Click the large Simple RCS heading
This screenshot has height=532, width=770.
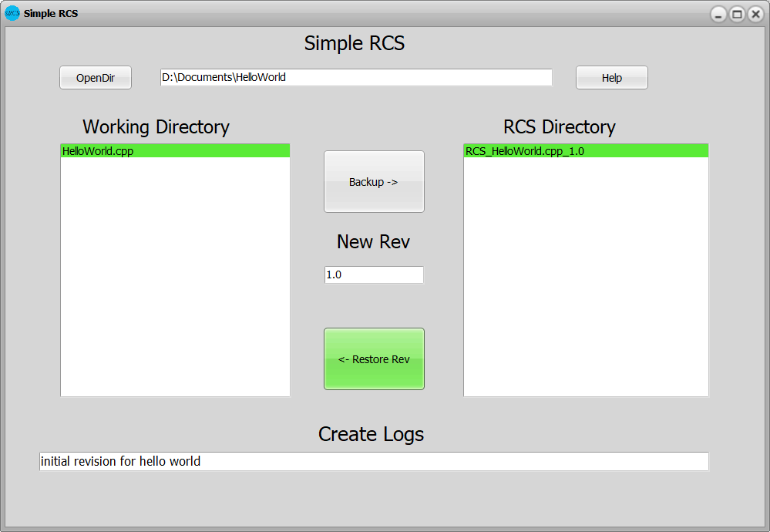tap(354, 43)
